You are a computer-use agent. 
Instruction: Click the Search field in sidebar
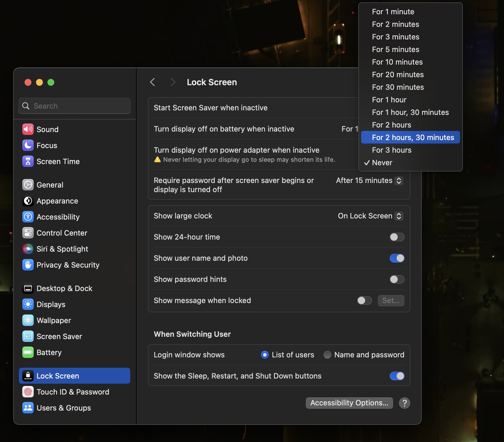(x=75, y=106)
